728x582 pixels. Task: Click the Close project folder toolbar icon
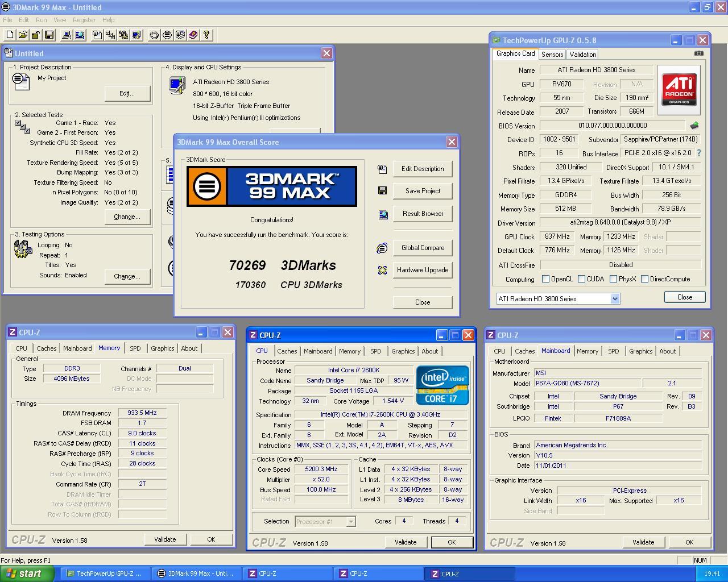pyautogui.click(x=36, y=35)
